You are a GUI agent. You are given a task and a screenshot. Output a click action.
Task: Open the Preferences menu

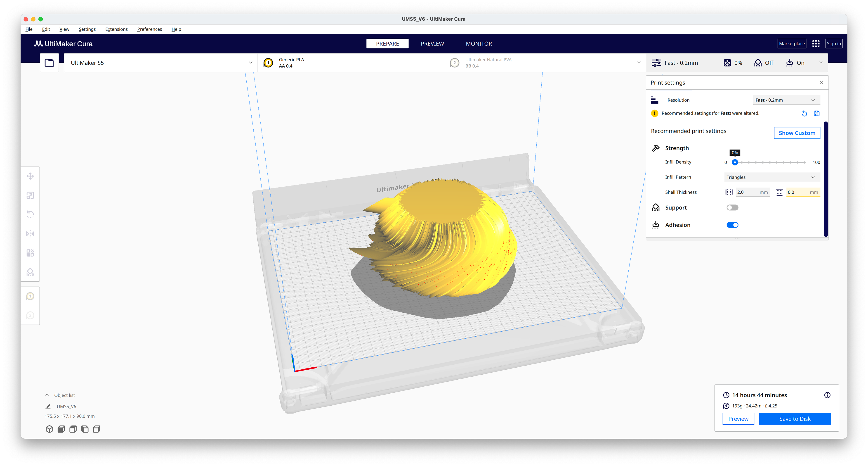[x=150, y=29]
